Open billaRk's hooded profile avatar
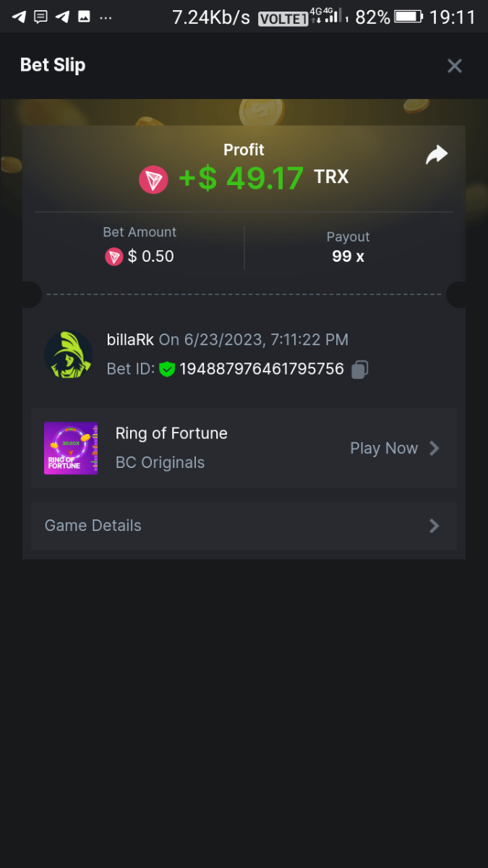Image resolution: width=488 pixels, height=868 pixels. [x=69, y=354]
